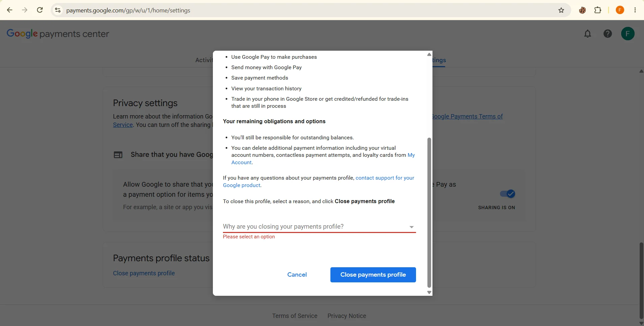Viewport: 644px width, 326px height.
Task: Click the dialog scroll up arrow
Action: pyautogui.click(x=429, y=54)
